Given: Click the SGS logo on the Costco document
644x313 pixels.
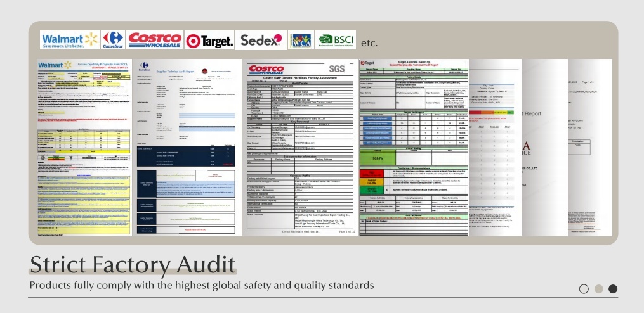Looking at the screenshot, I should pos(337,69).
